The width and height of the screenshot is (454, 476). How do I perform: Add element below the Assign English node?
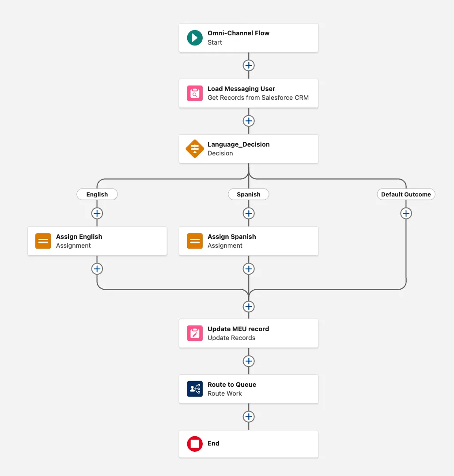click(x=97, y=269)
